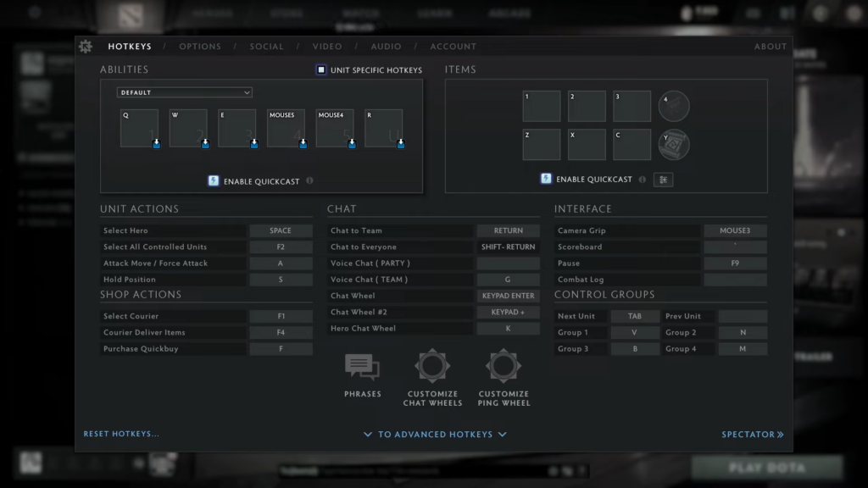Rebind the Select Hero SPACE key
This screenshot has width=868, height=488.
click(281, 230)
